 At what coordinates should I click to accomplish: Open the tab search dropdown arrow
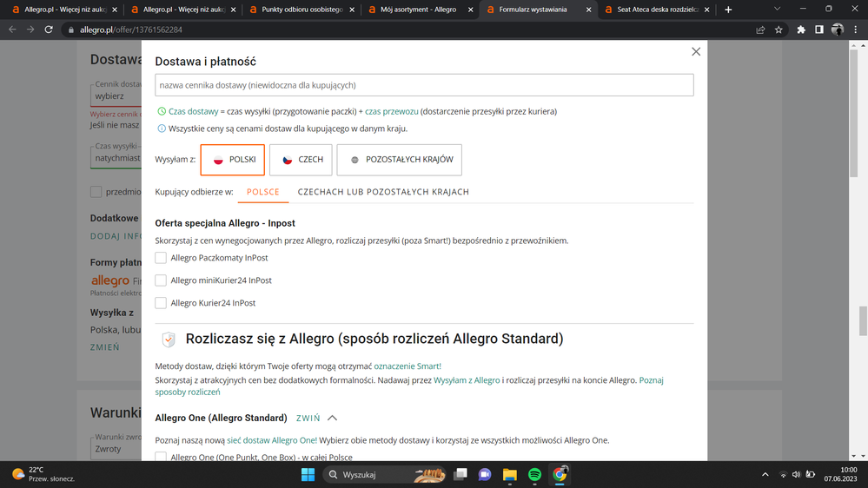click(777, 9)
